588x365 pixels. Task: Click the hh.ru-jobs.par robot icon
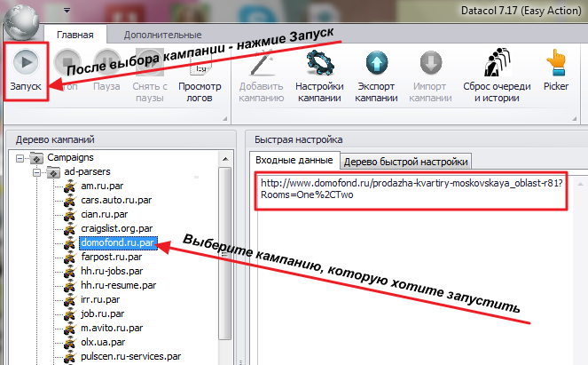(70, 272)
